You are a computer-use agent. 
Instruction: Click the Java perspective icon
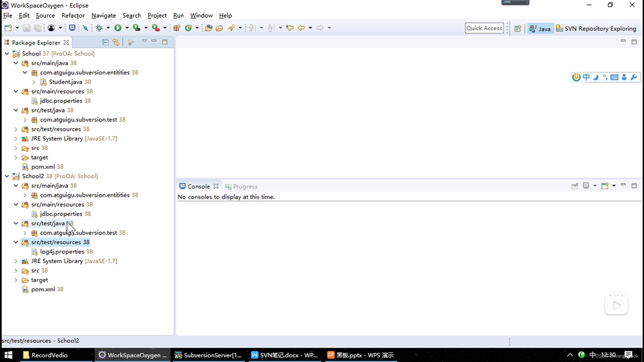point(539,28)
